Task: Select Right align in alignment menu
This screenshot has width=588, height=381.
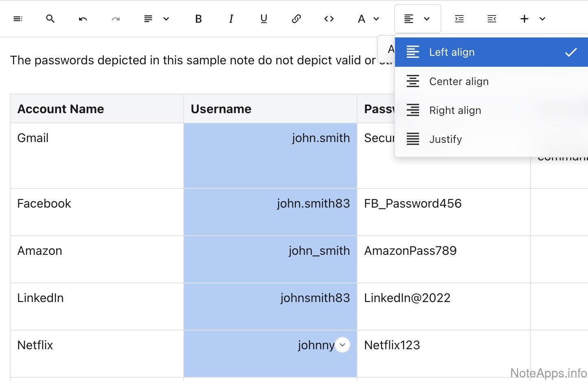Action: [455, 110]
